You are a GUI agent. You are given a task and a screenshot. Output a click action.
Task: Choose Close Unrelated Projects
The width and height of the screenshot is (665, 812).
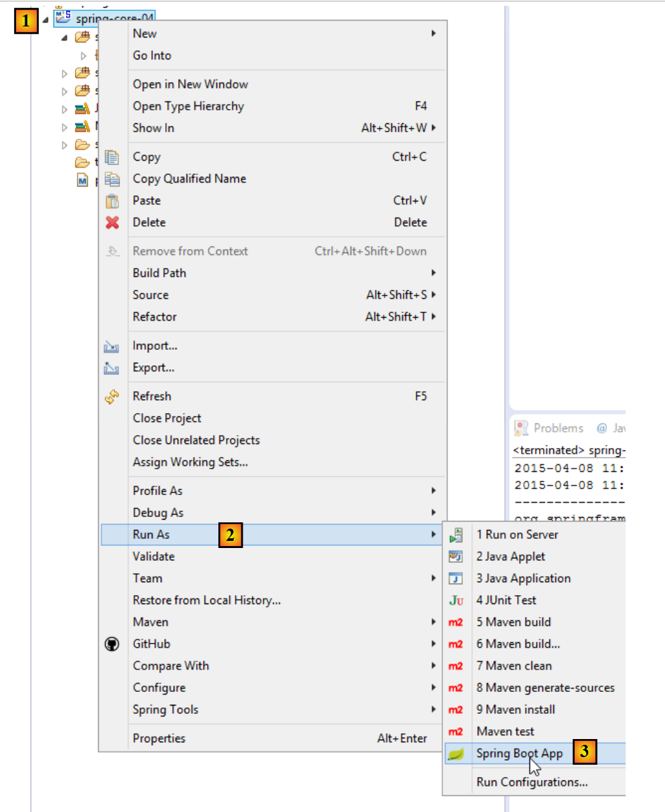(x=196, y=440)
